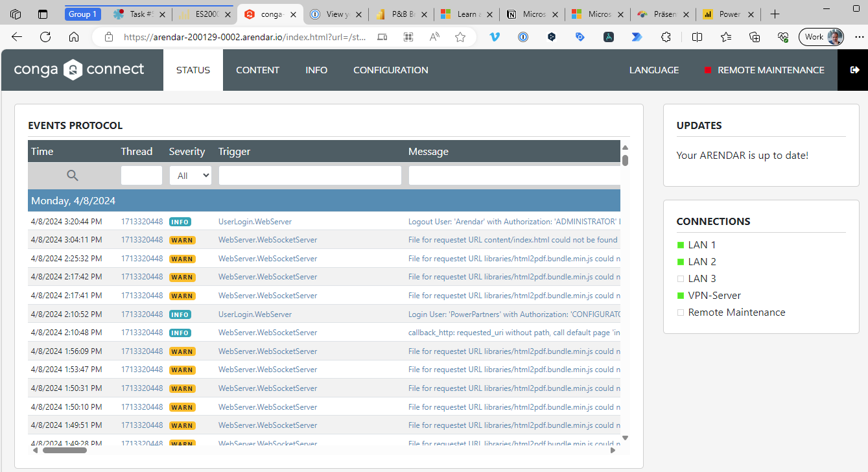Refresh the page with reload icon

pos(45,37)
